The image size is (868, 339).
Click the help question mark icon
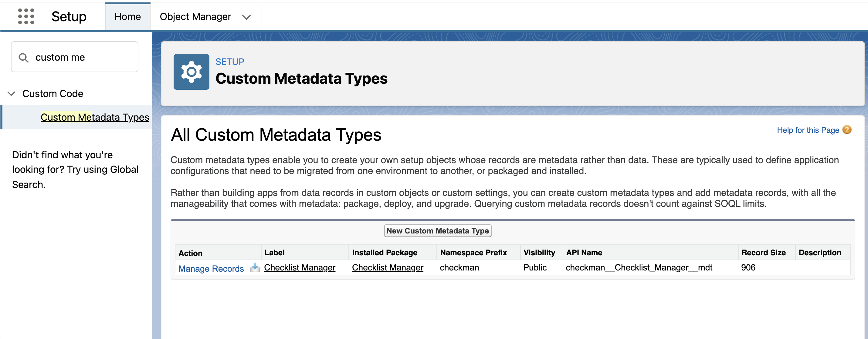click(x=847, y=130)
